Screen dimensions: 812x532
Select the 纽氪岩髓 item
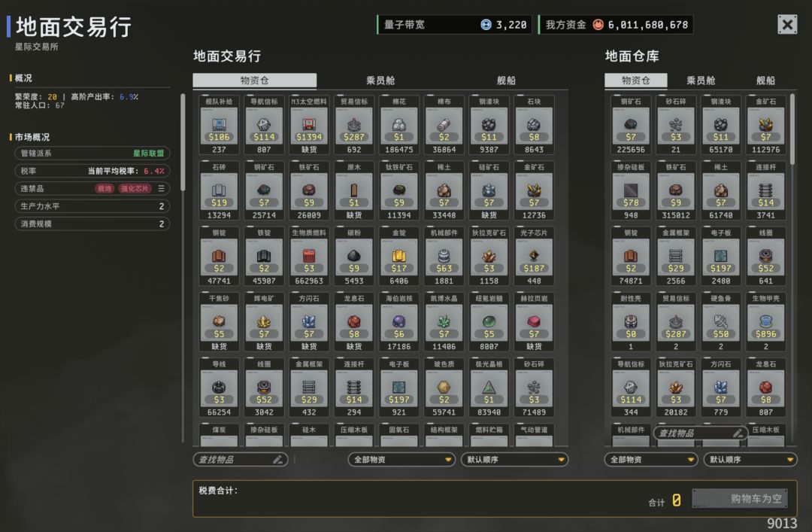[489, 322]
